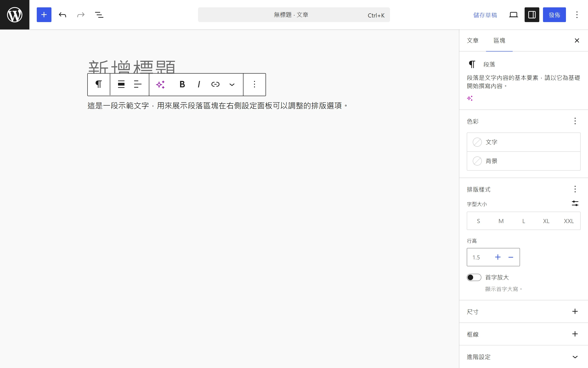Viewport: 588px width, 368px height.
Task: Click the paragraph block type icon in toolbar
Action: (x=99, y=84)
